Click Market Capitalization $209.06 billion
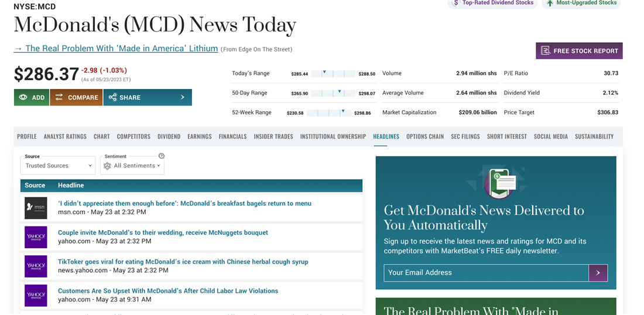 pyautogui.click(x=478, y=112)
